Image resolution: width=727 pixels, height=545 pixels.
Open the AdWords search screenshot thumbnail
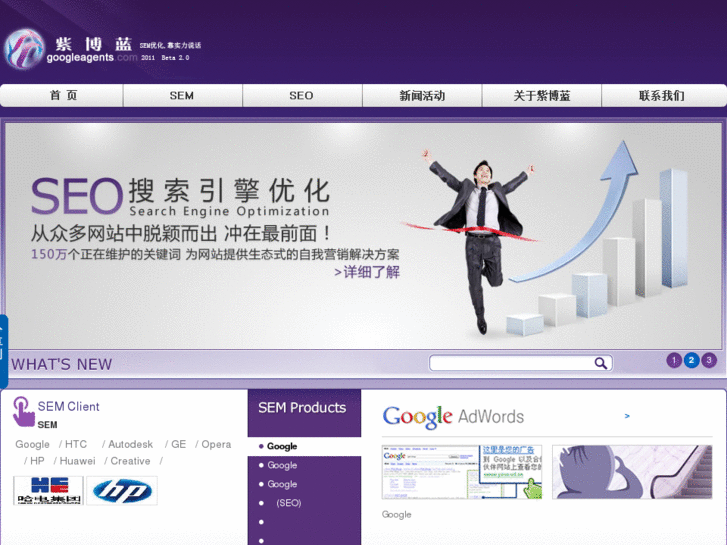(462, 472)
